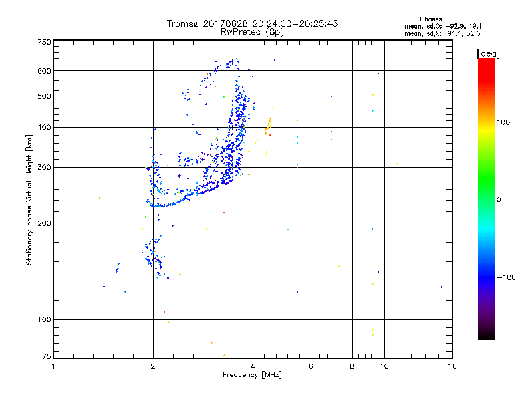
Task: Click the plot title 'Tromsø 20170628 20:24:00-20:25:43'
Action: [252, 23]
